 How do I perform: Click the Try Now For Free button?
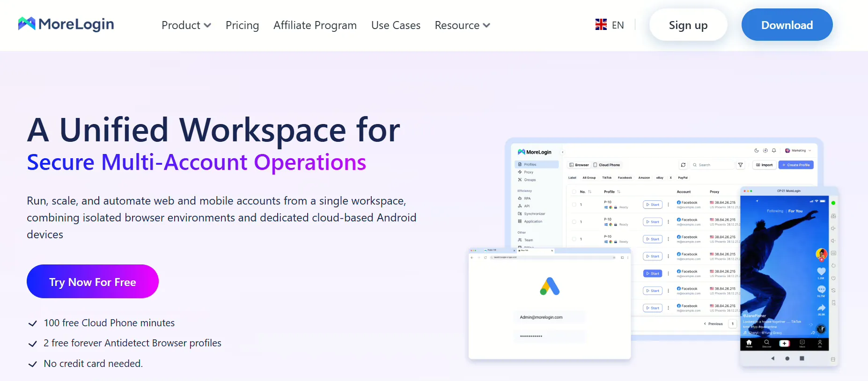tap(93, 281)
